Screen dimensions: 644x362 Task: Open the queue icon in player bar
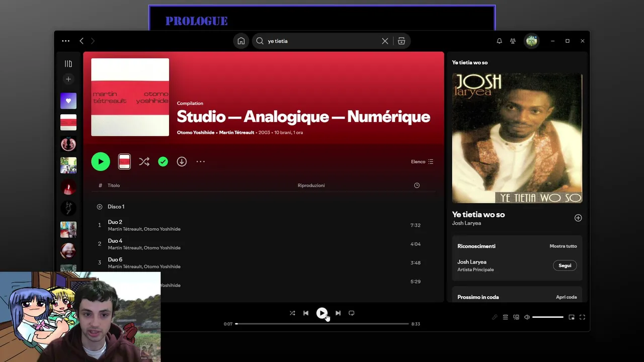pyautogui.click(x=505, y=317)
